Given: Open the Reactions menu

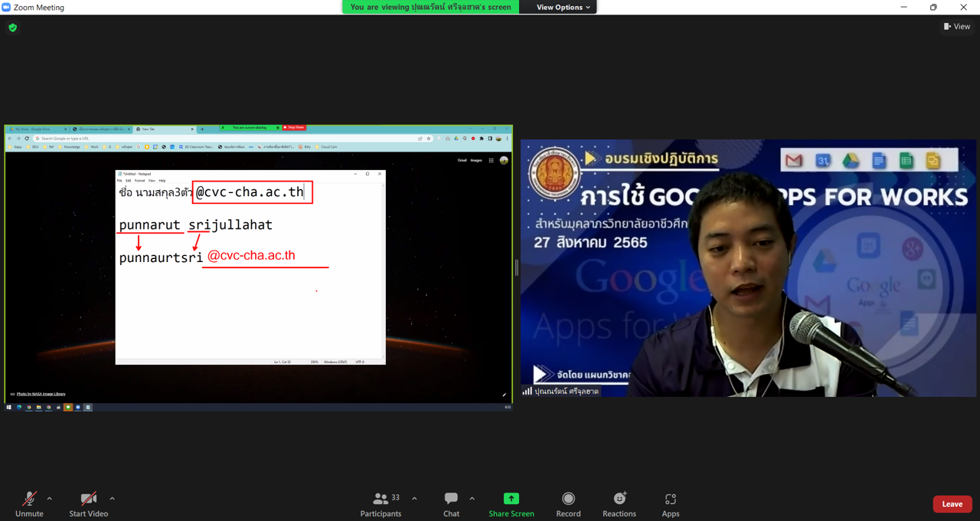Looking at the screenshot, I should coord(619,504).
